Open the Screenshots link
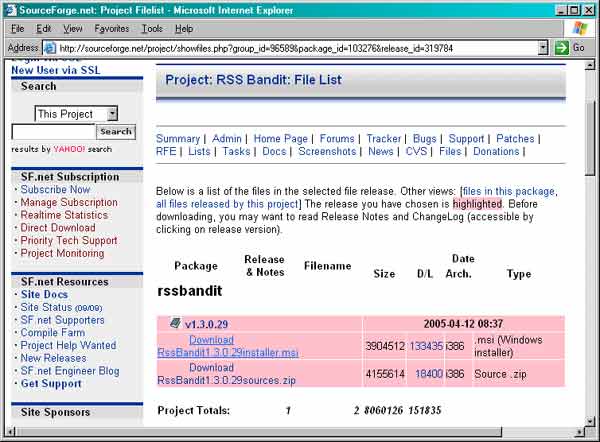The image size is (600, 442). click(x=327, y=151)
